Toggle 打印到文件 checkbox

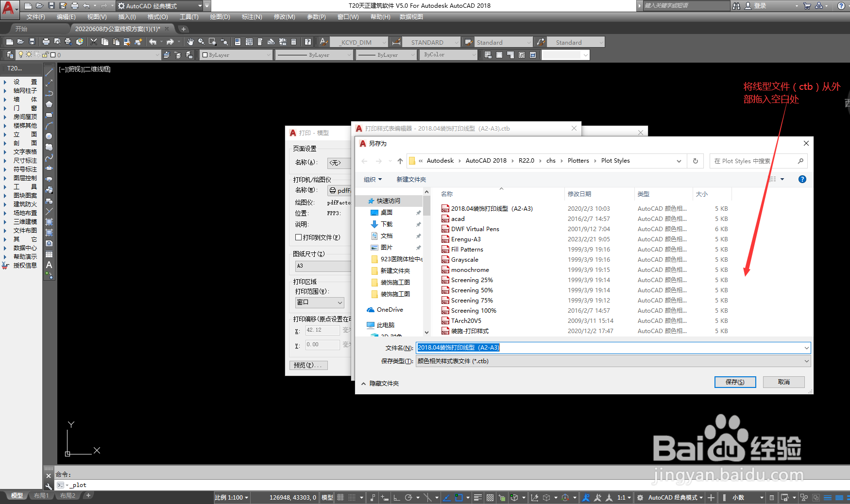coord(299,237)
